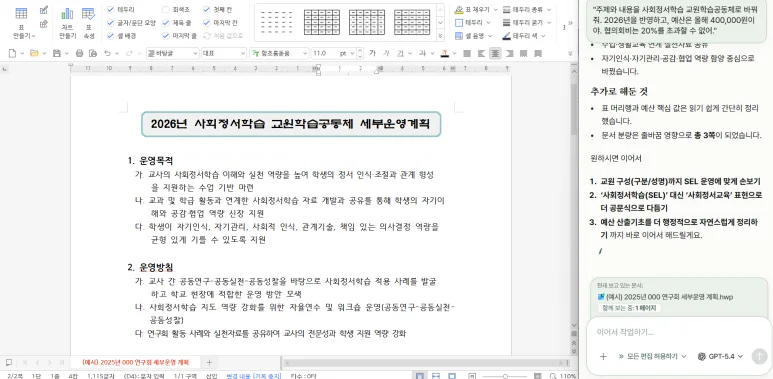Open print preview icon
Viewport: 773px width, 379px height.
pyautogui.click(x=93, y=53)
